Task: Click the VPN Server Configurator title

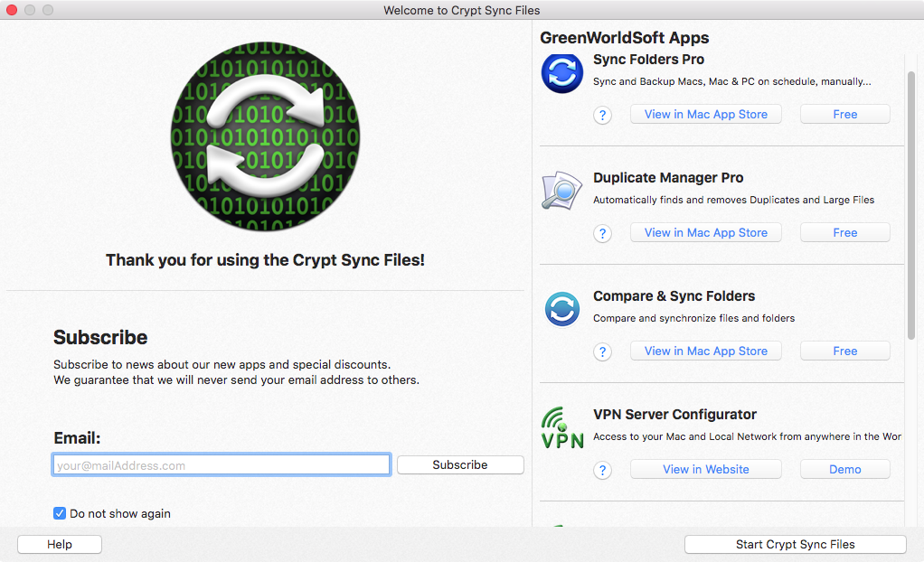Action: (x=674, y=415)
